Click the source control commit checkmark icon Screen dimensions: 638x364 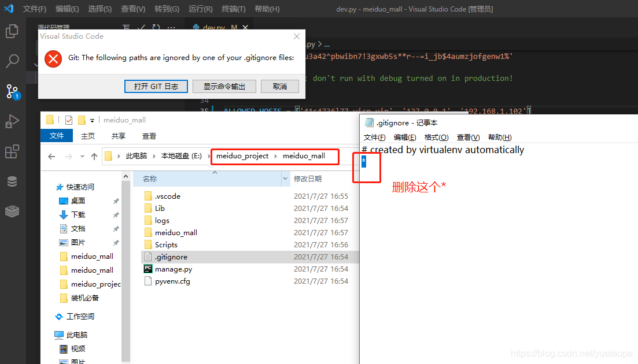pyautogui.click(x=141, y=27)
